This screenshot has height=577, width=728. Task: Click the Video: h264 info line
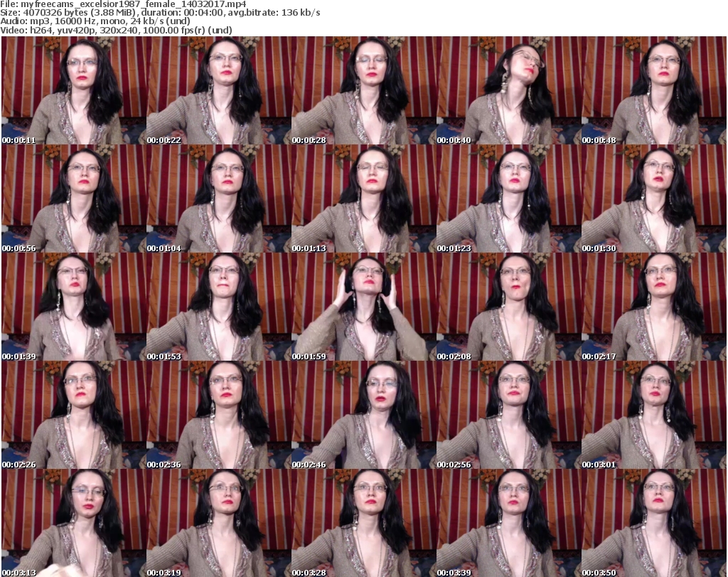point(116,30)
